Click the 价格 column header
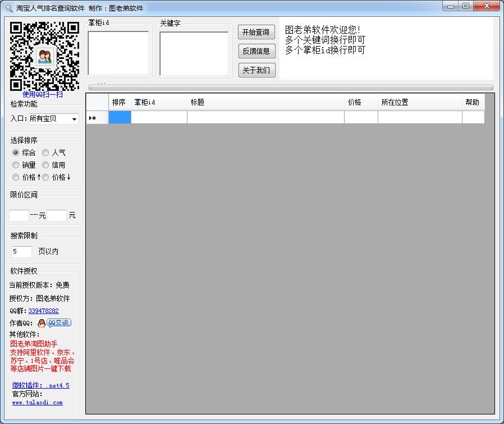504x424 pixels. click(360, 102)
